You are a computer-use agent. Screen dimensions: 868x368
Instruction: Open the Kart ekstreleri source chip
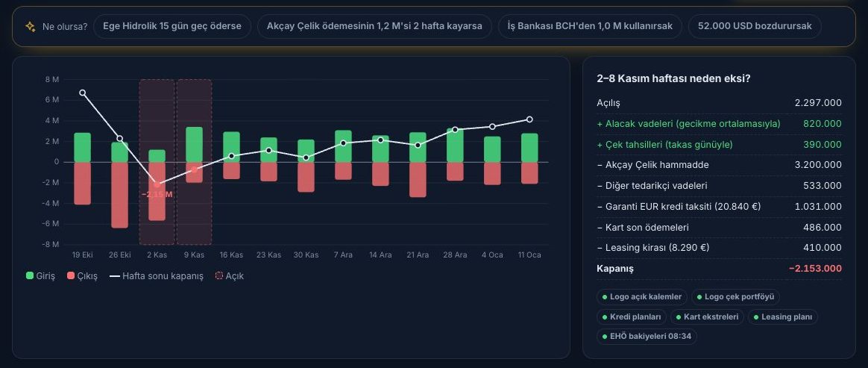pyautogui.click(x=707, y=317)
